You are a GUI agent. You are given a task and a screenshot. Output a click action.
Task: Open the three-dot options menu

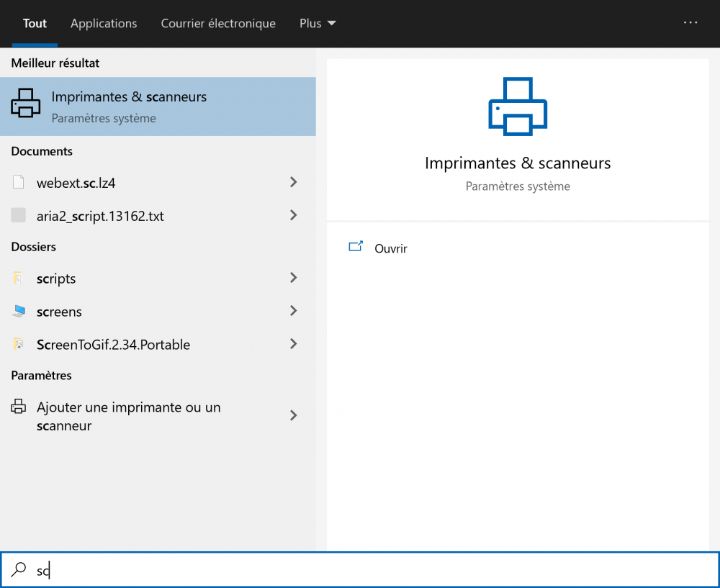pyautogui.click(x=690, y=23)
